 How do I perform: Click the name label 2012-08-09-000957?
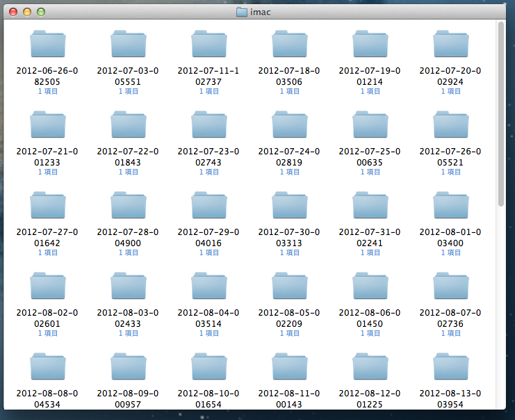[128, 398]
